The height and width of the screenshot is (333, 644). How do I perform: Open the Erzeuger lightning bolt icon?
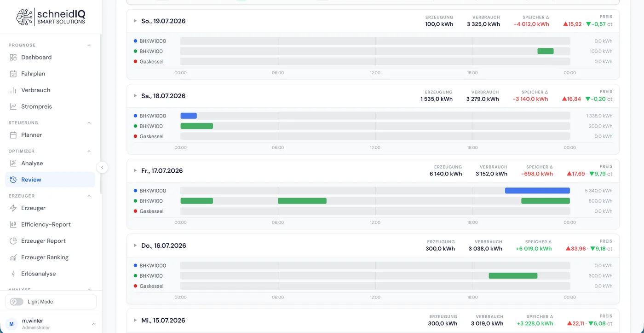[x=13, y=208]
